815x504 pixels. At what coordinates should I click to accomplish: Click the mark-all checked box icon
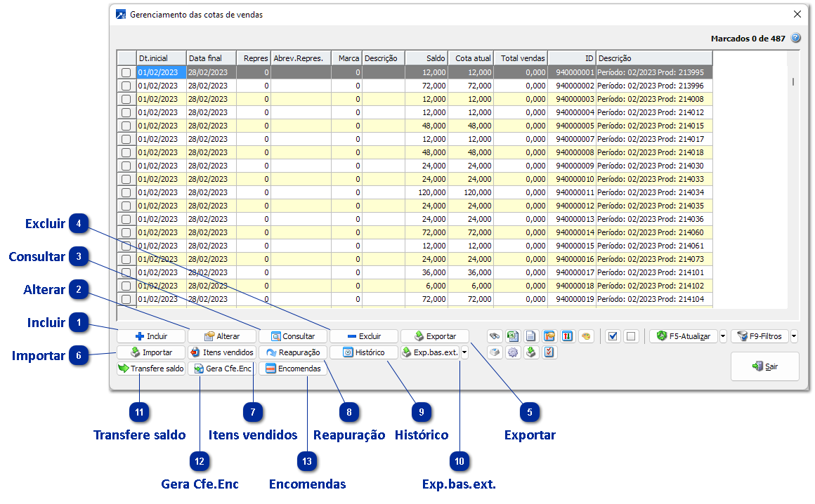(x=613, y=336)
